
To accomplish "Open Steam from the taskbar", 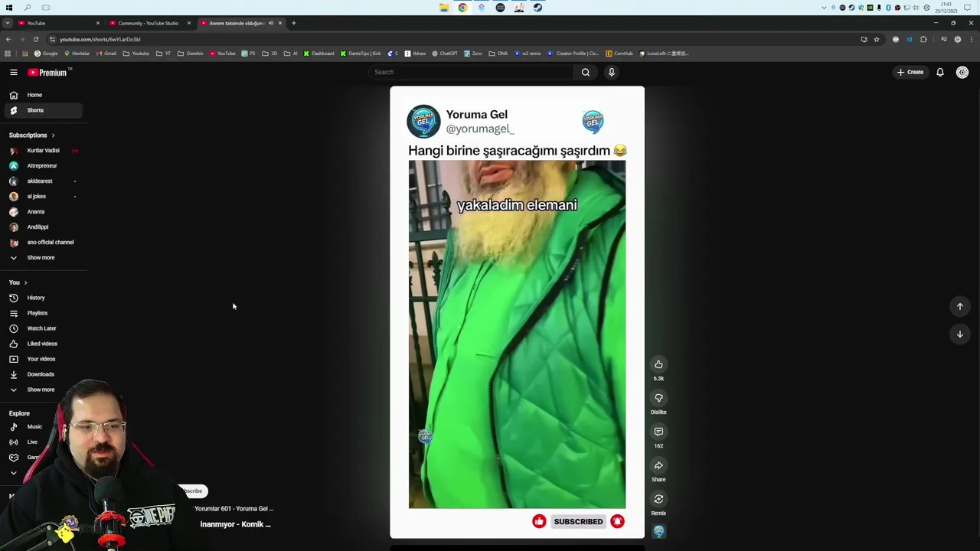I will click(537, 8).
